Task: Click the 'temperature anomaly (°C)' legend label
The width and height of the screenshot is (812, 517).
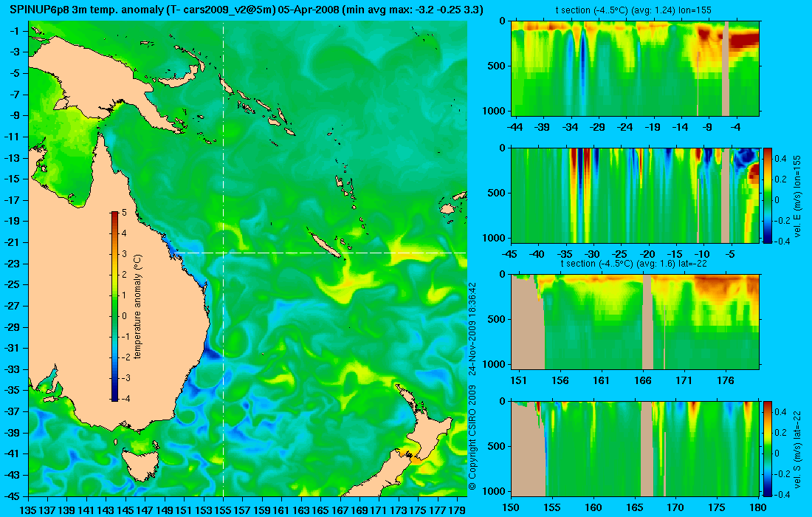Action: (138, 307)
